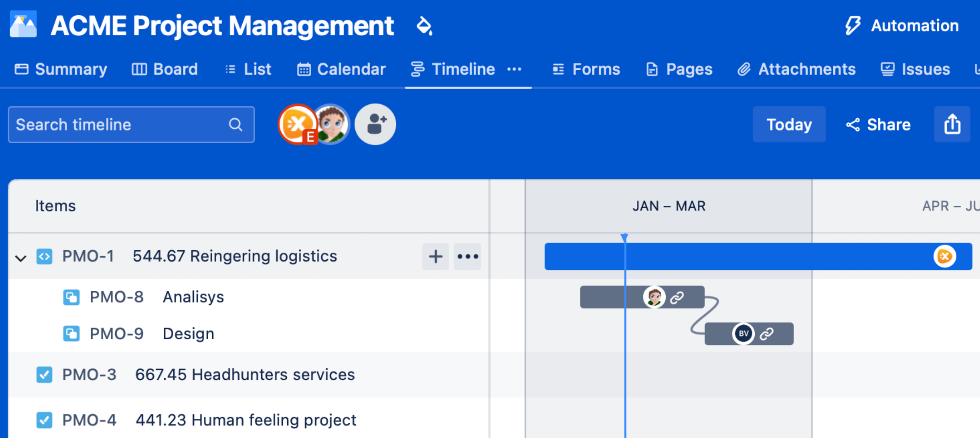Collapse the PMO-1 epic row
Image resolution: width=980 pixels, height=438 pixels.
[x=21, y=258]
